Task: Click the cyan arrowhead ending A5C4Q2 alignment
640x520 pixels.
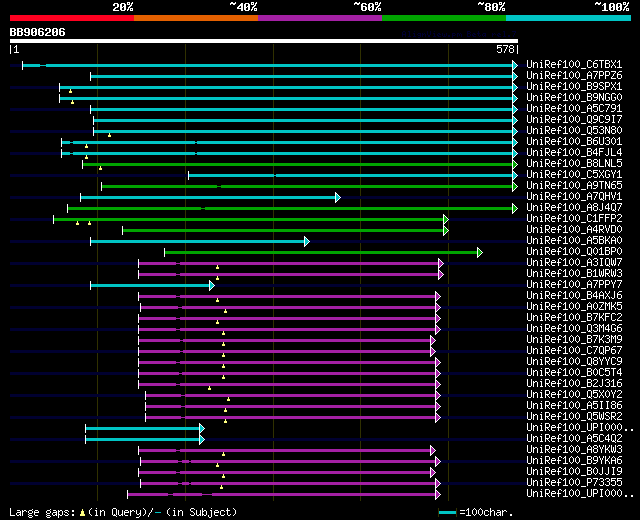Action: 202,440
